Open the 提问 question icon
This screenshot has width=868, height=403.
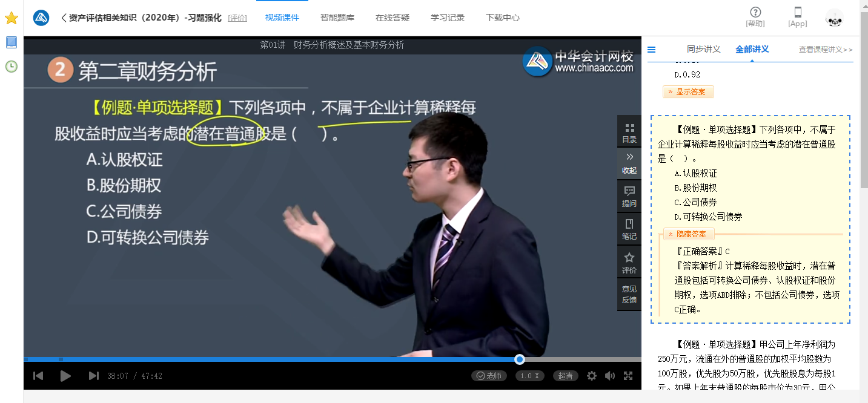629,197
